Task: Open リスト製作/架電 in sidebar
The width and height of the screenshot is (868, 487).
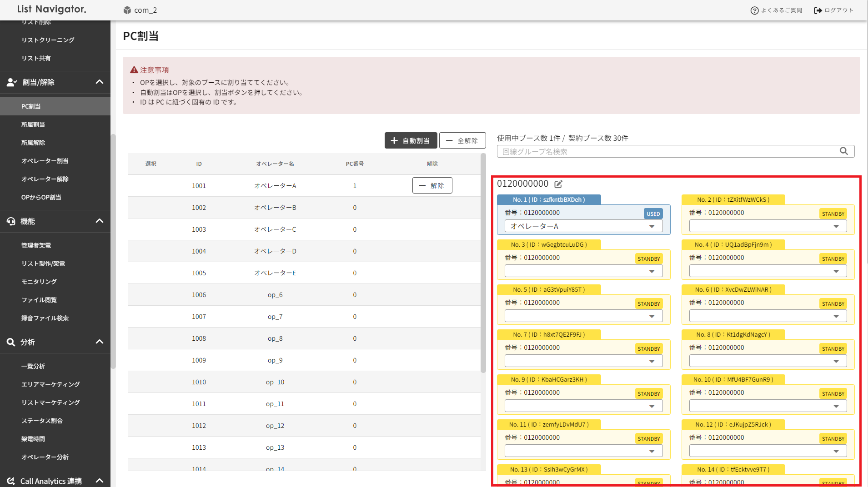Action: [55, 263]
